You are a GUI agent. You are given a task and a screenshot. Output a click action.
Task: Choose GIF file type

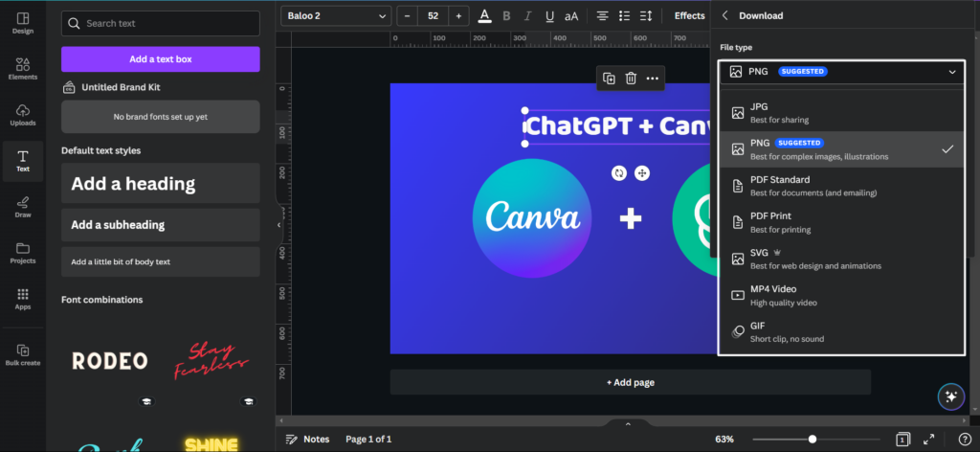pos(841,332)
